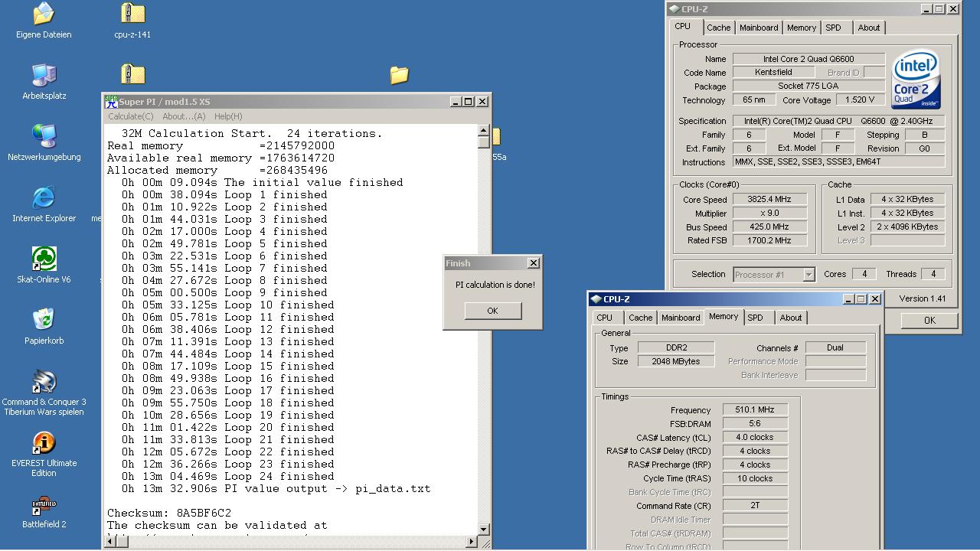Launch Skat-Online V6 shortcut
980x551 pixels.
click(44, 266)
